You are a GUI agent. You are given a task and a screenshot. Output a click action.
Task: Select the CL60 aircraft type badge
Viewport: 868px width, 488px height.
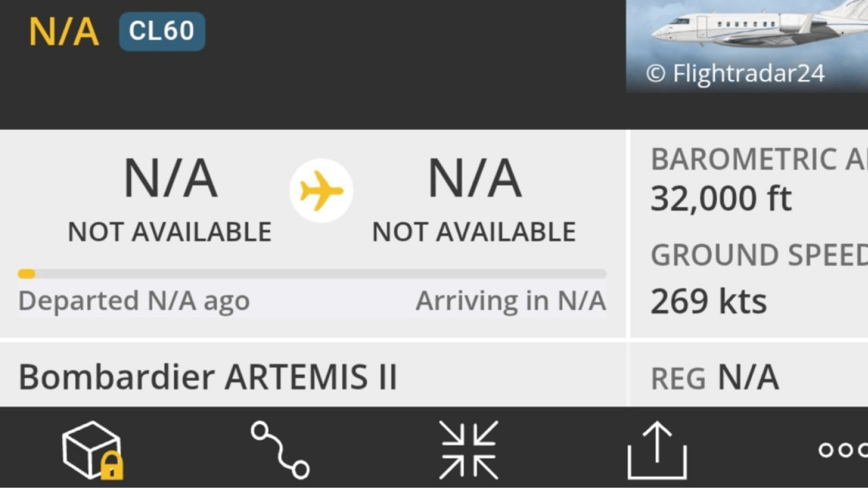click(162, 31)
